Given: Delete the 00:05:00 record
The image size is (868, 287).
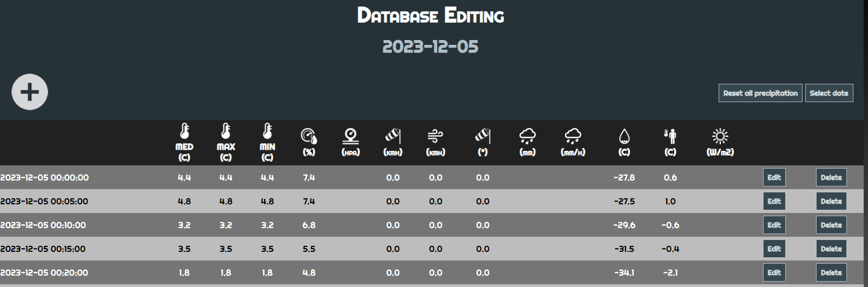Looking at the screenshot, I should (x=831, y=201).
